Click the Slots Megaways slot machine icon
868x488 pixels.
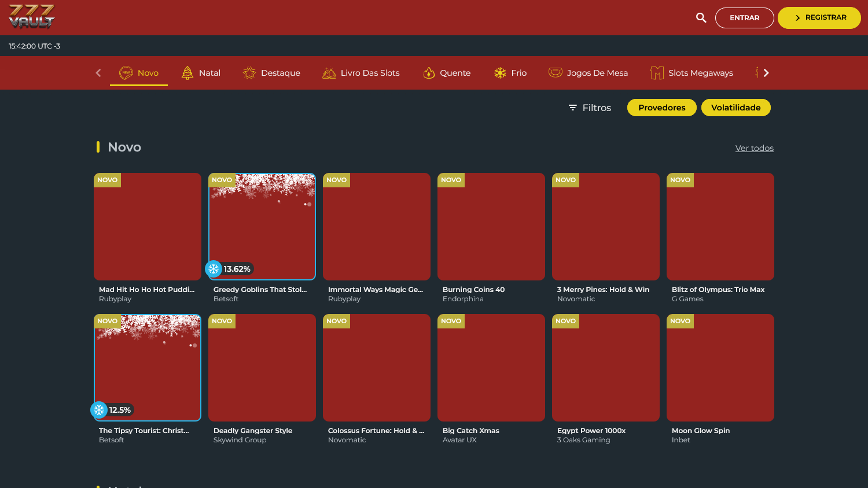[657, 72]
